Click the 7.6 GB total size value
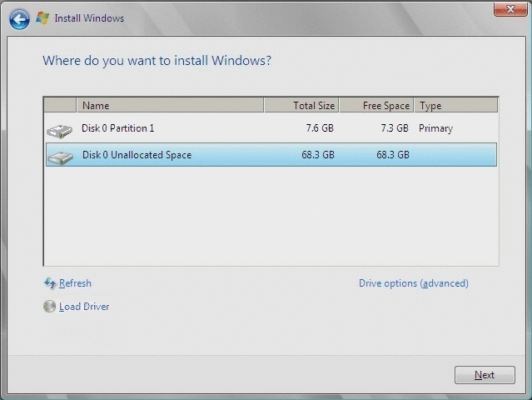Screen dimensions: 532x400 [x=320, y=128]
